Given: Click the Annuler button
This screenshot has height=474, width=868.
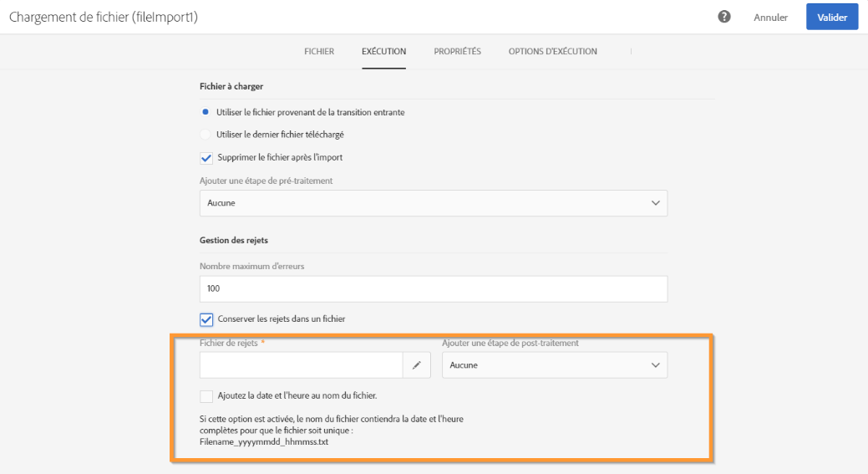Looking at the screenshot, I should [x=770, y=18].
